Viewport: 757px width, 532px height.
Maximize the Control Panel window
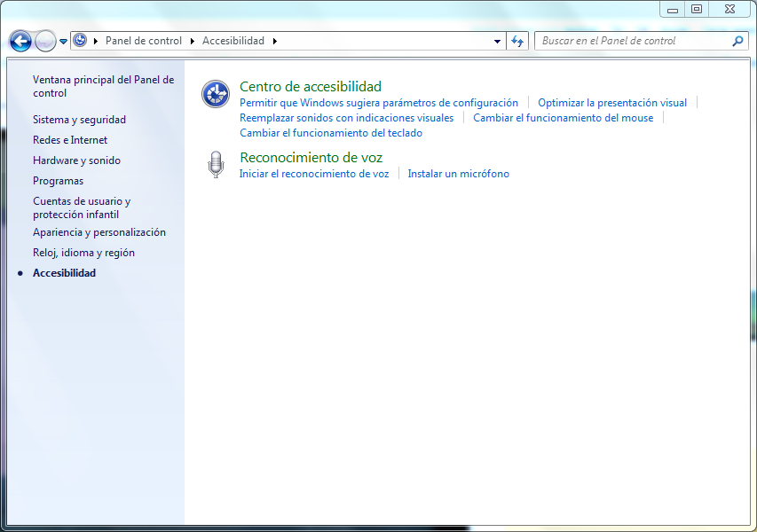click(x=697, y=9)
